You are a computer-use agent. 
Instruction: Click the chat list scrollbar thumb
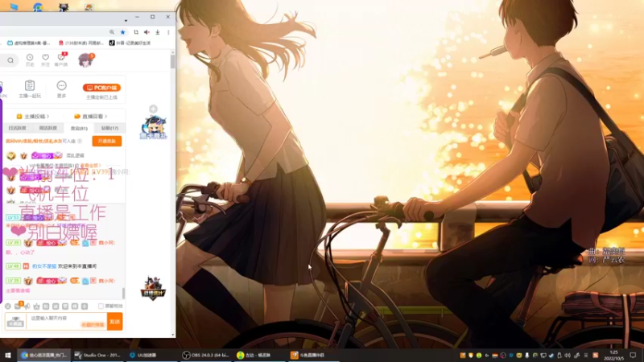[x=123, y=293]
